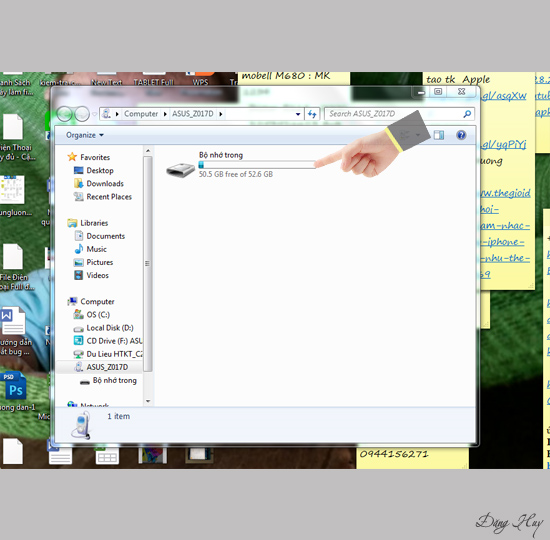Open the Word document icon on desktop
The image size is (550, 540).
point(13,321)
